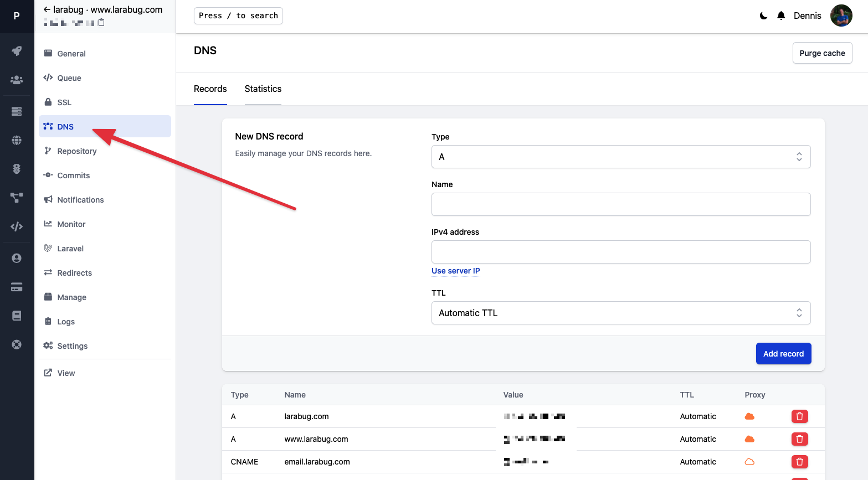Open General in the site menu
The image size is (868, 480).
[x=105, y=53]
